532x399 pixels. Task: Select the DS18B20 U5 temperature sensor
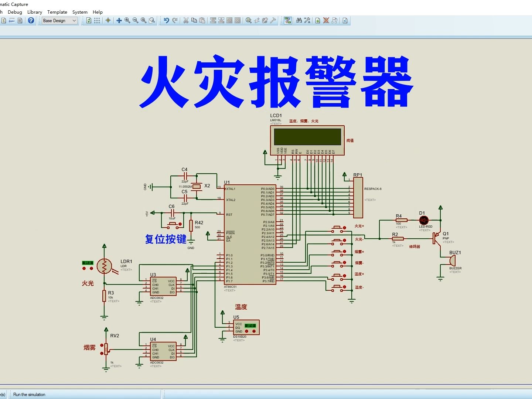pyautogui.click(x=246, y=327)
